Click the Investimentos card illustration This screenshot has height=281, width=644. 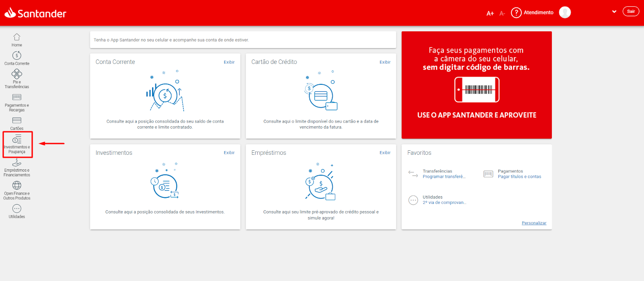click(164, 181)
